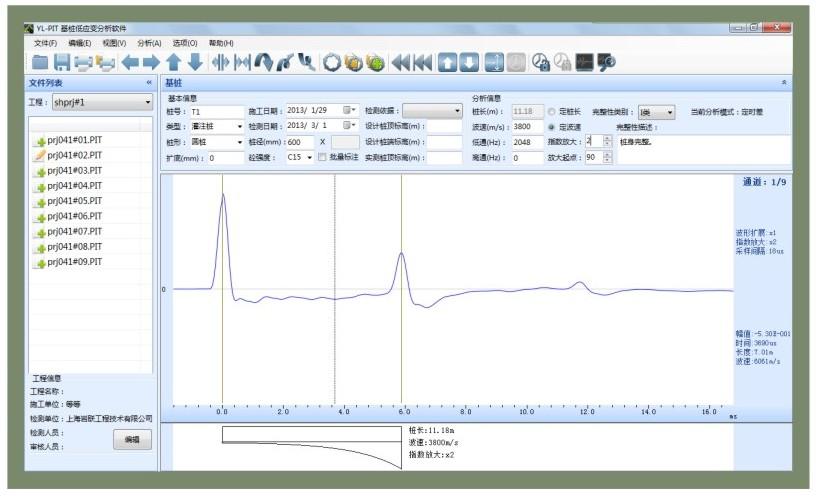
Task: Open the 分析(A) menu
Action: coord(149,43)
